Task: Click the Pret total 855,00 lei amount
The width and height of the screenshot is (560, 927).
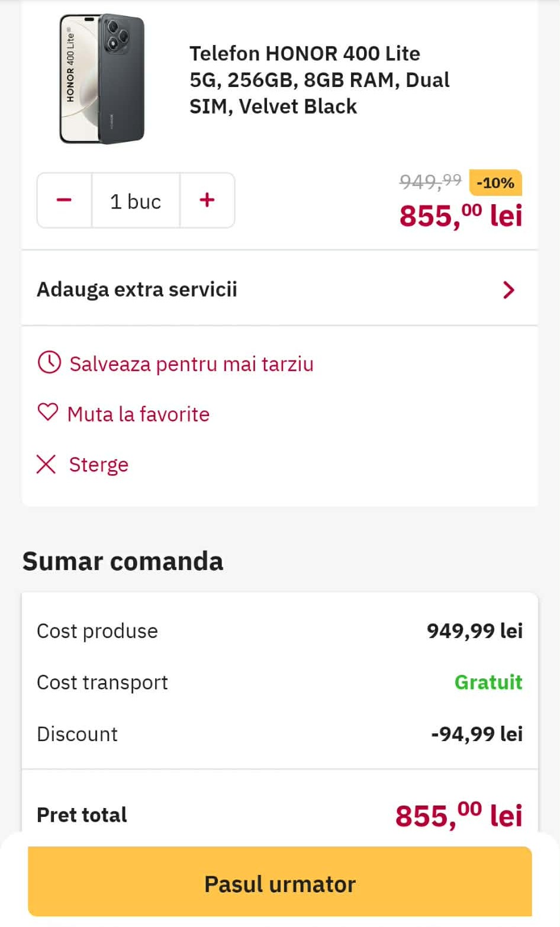Action: [459, 815]
